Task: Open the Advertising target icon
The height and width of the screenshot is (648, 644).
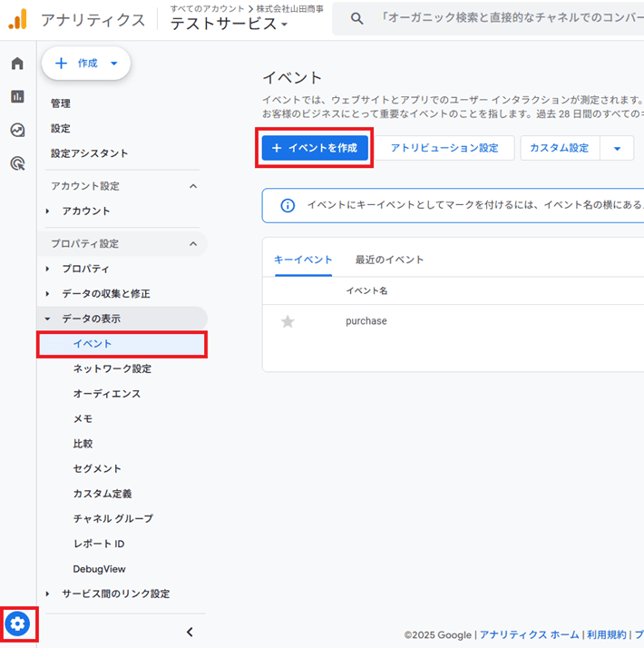Action: 17,163
